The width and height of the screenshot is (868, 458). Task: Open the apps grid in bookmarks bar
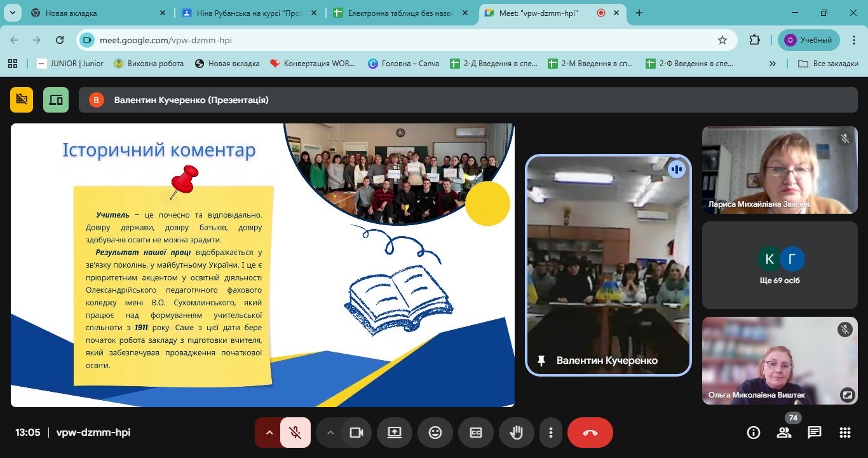click(12, 64)
